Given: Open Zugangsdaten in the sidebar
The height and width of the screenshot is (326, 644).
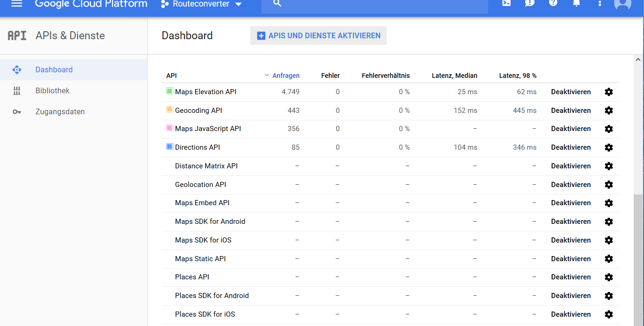Looking at the screenshot, I should coord(60,112).
